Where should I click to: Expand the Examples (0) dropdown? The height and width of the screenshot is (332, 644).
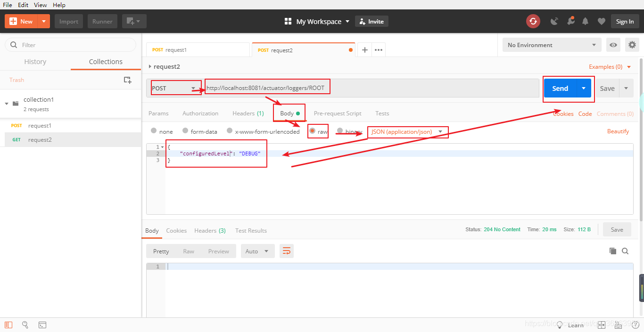click(x=610, y=67)
